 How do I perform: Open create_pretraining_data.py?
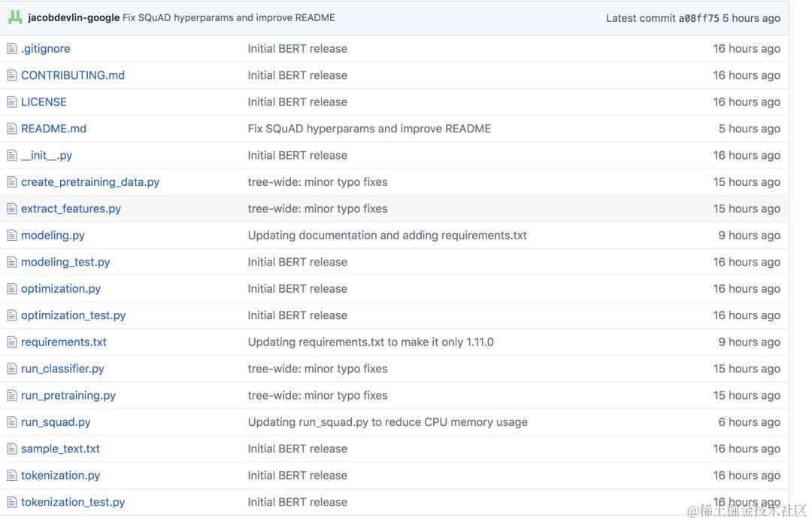pyautogui.click(x=90, y=182)
